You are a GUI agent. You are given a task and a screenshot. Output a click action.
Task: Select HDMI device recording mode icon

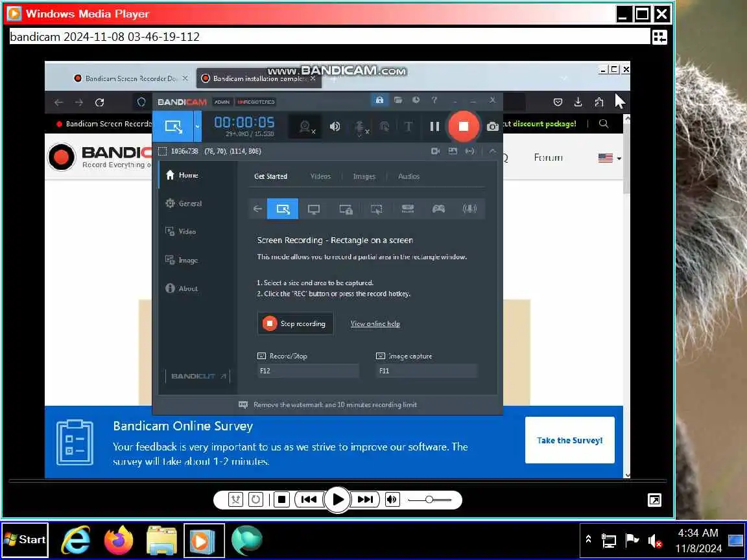pyautogui.click(x=407, y=209)
